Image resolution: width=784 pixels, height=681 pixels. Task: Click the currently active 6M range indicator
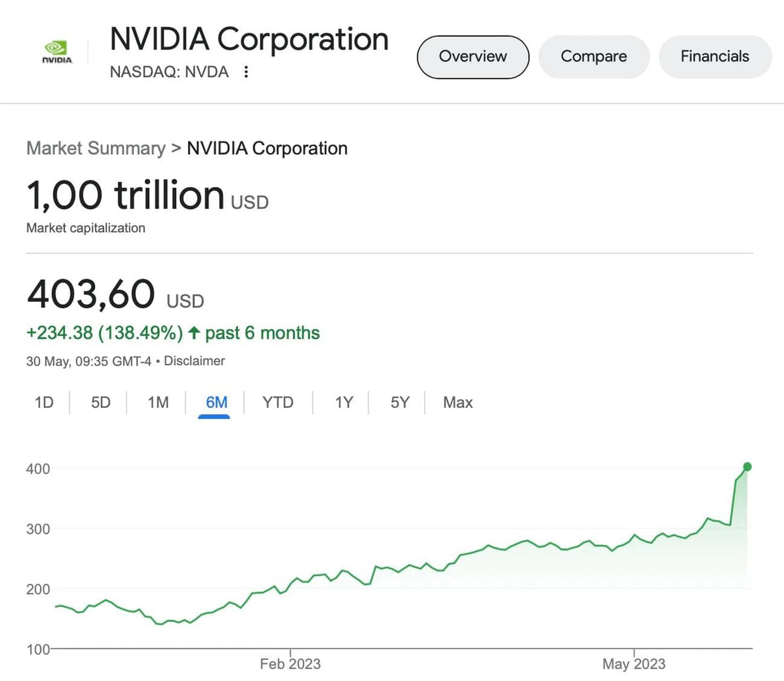(215, 402)
